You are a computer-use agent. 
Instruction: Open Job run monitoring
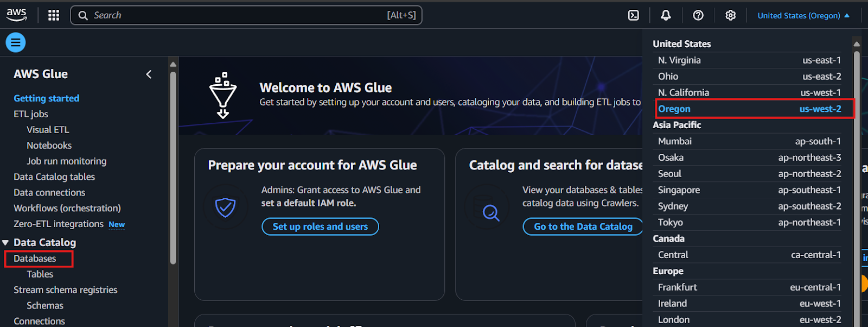66,161
